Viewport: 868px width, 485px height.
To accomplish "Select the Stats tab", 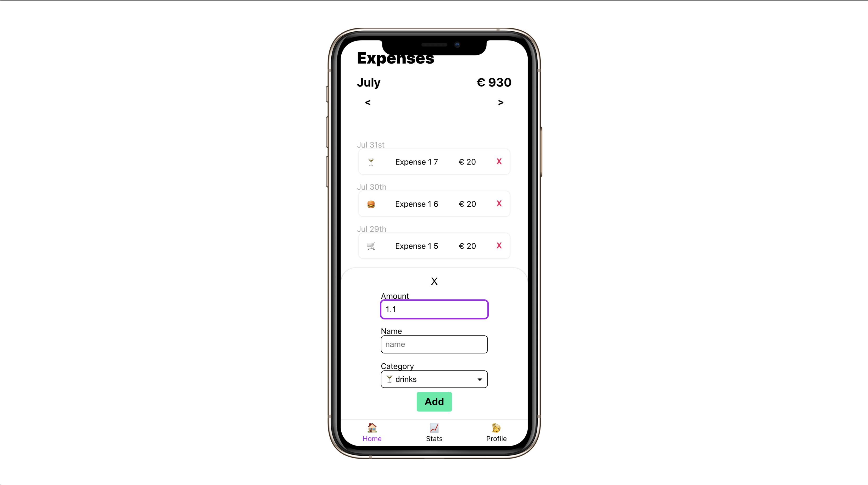I will tap(434, 432).
